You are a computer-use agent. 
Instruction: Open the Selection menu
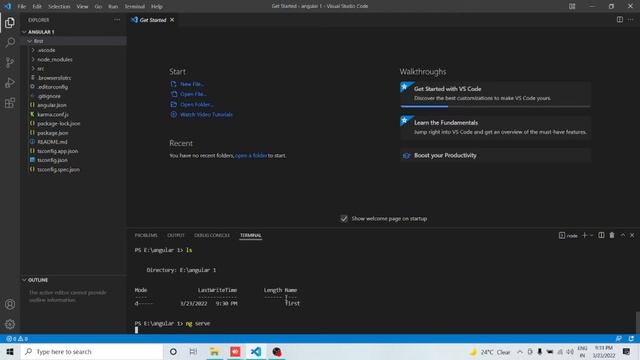coord(59,7)
